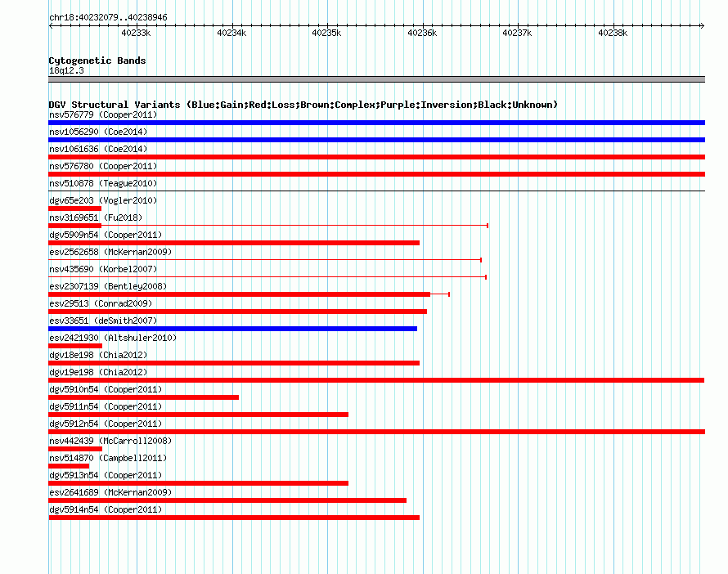Select the red bar under dgv5911n54
The height and width of the screenshot is (574, 728).
[x=198, y=415]
